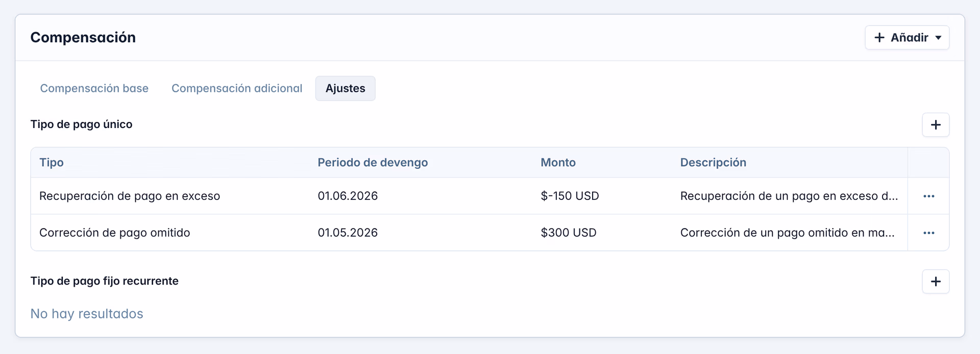Open the three-dot menu for Corrección de pago omitido
The height and width of the screenshot is (354, 980).
[x=928, y=233]
